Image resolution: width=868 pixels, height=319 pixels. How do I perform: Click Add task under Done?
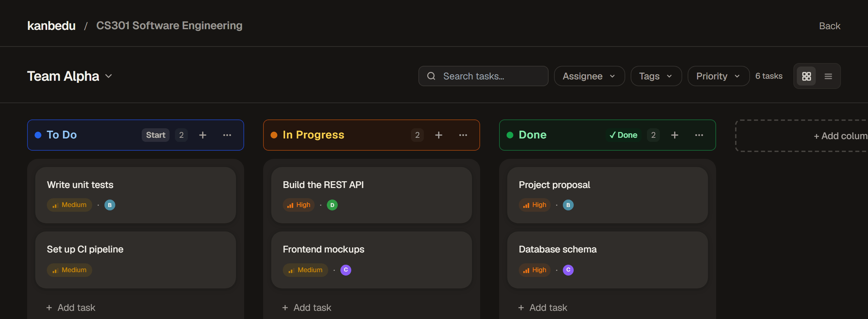(543, 307)
